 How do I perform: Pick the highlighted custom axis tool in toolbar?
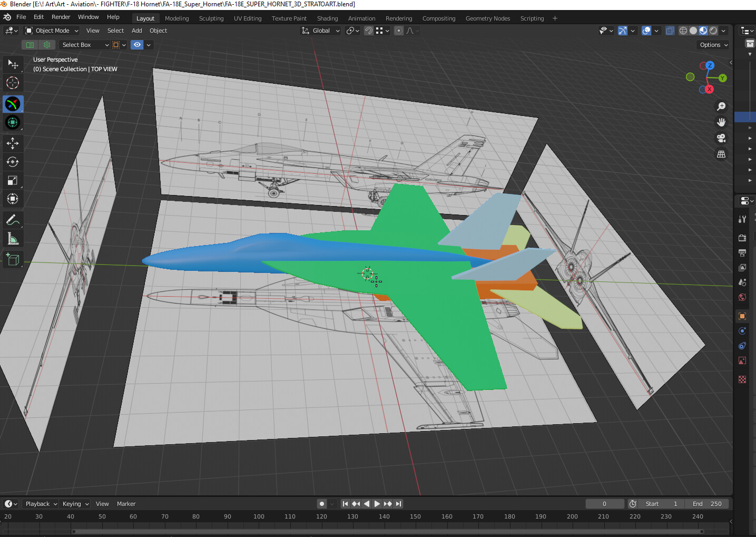(x=13, y=104)
